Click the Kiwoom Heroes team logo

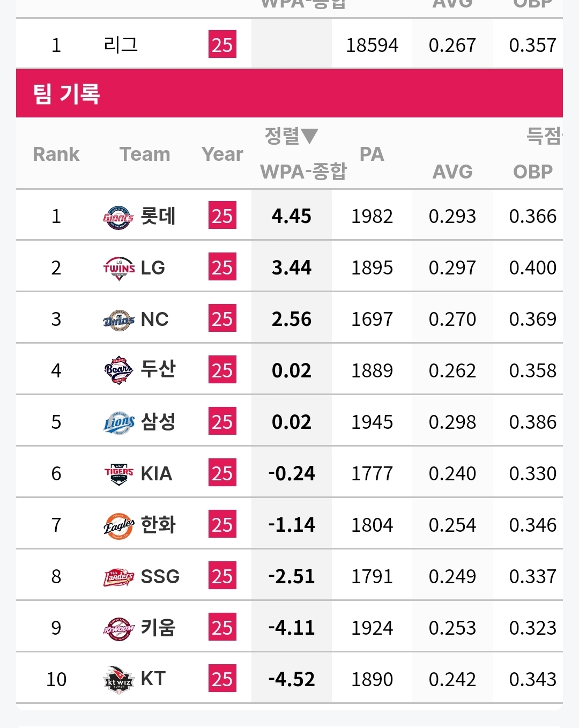pos(118,628)
